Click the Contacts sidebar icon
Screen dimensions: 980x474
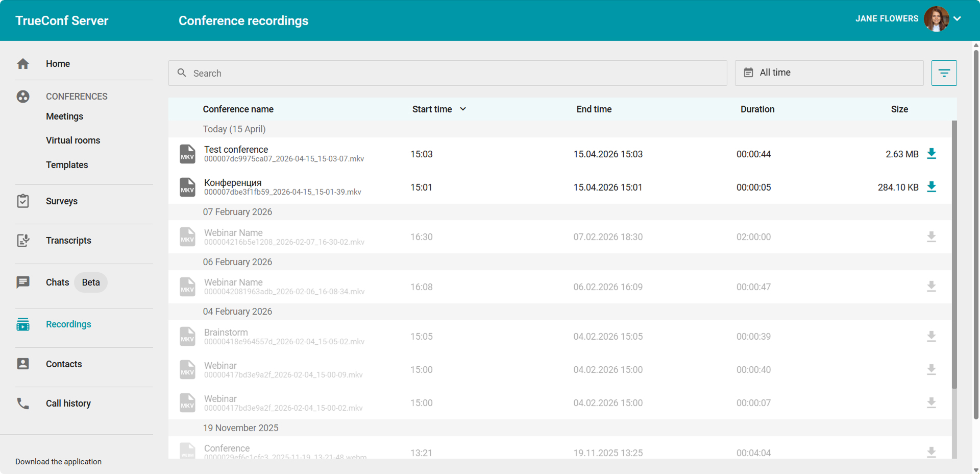tap(23, 364)
